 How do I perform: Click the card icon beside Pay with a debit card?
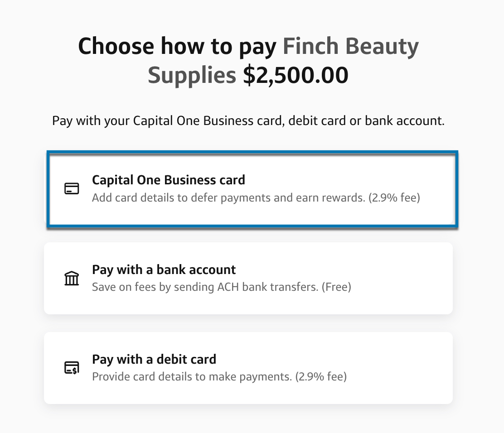click(72, 368)
